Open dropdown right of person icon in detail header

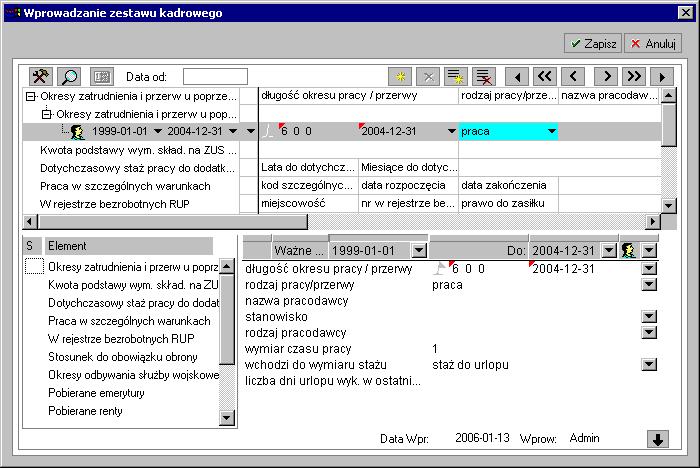click(649, 250)
